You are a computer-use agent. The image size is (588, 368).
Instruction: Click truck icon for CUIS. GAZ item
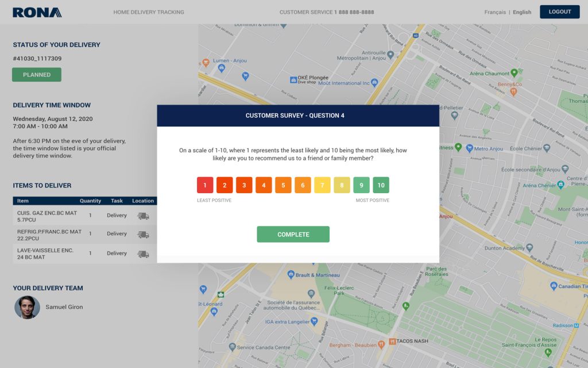143,216
